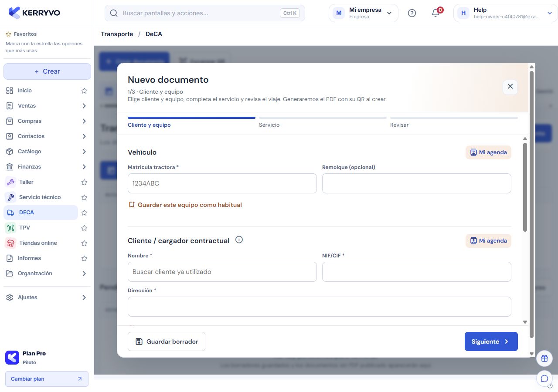Expand the Compras menu

tap(84, 121)
